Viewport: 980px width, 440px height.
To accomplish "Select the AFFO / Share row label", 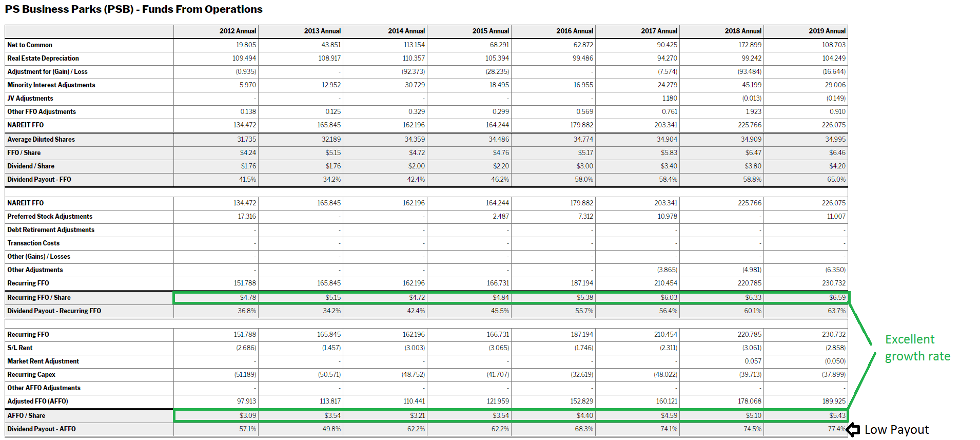I will click(26, 416).
